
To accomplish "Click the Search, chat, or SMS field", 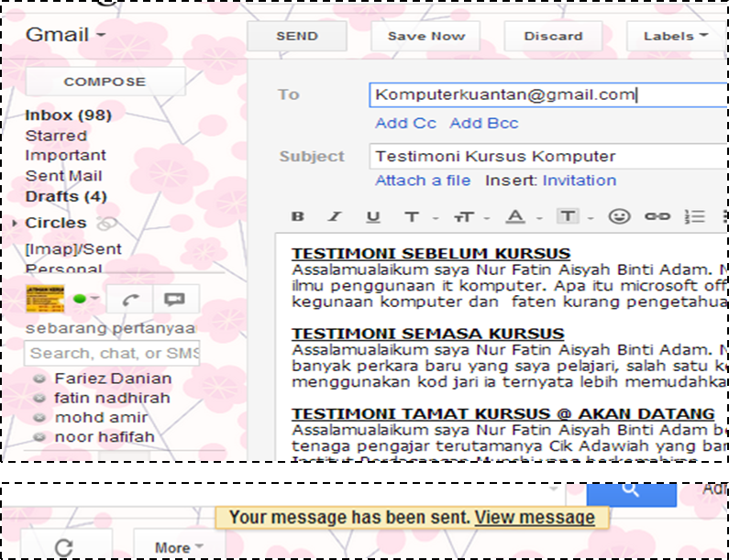I will click(x=112, y=353).
